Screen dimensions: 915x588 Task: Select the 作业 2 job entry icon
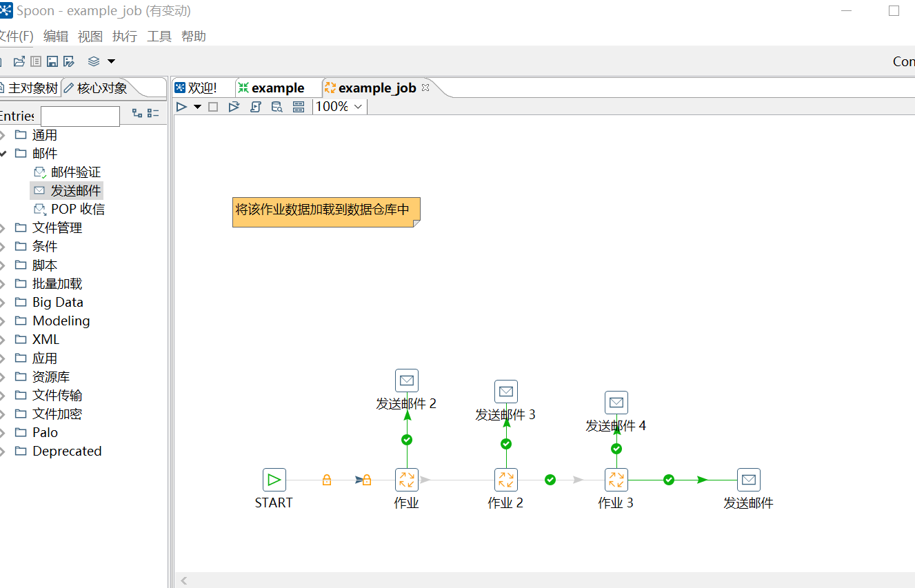[x=506, y=480]
